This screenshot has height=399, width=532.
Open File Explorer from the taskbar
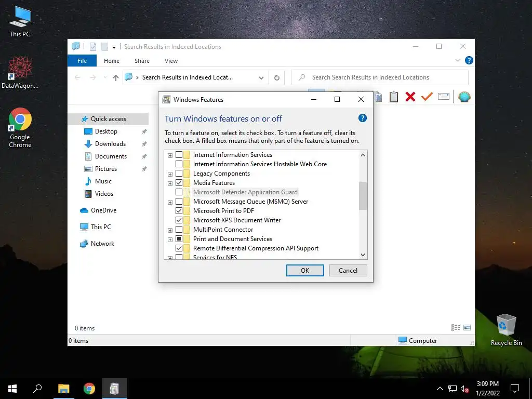tap(64, 389)
